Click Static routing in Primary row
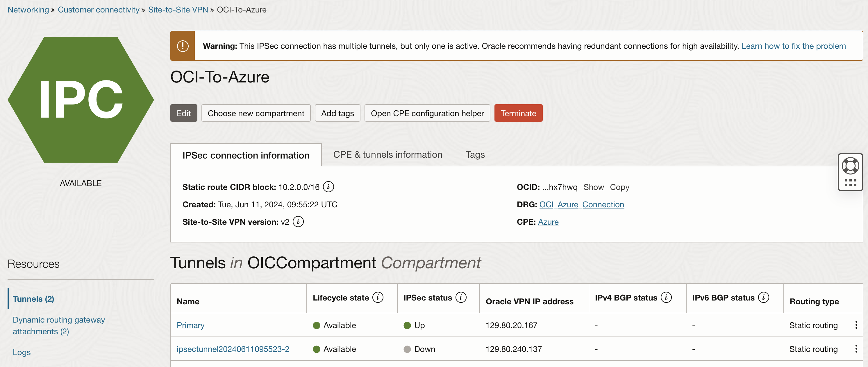Viewport: 868px width, 367px height. [813, 325]
